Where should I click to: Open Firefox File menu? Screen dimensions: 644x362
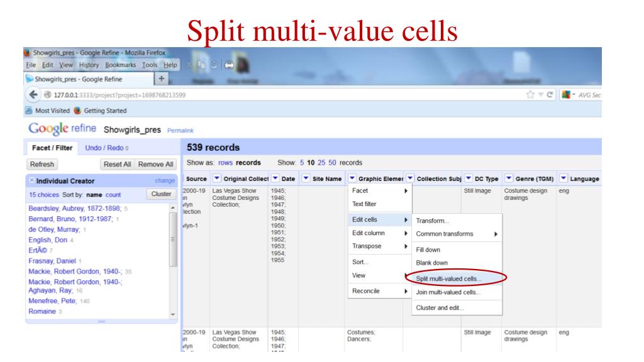pyautogui.click(x=31, y=65)
